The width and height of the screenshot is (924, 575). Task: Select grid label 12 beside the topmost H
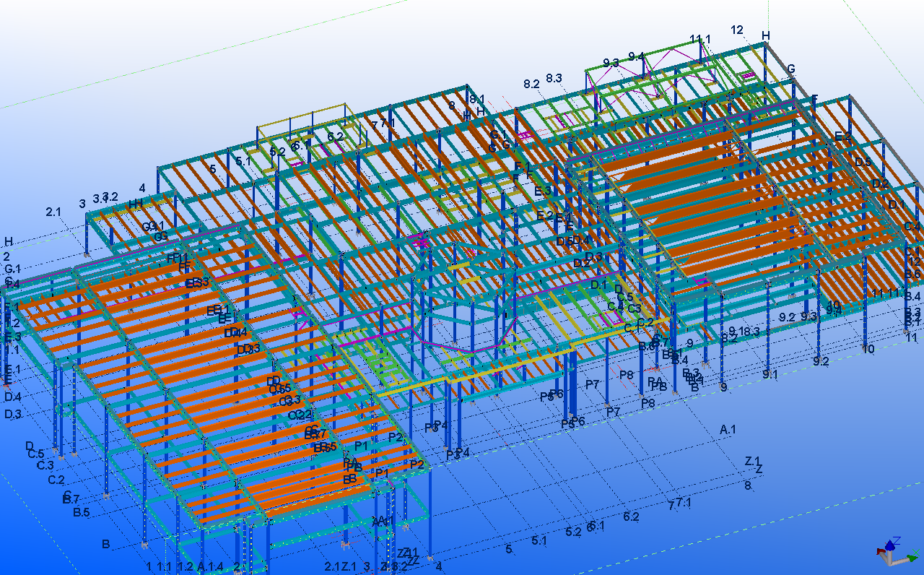(x=737, y=30)
